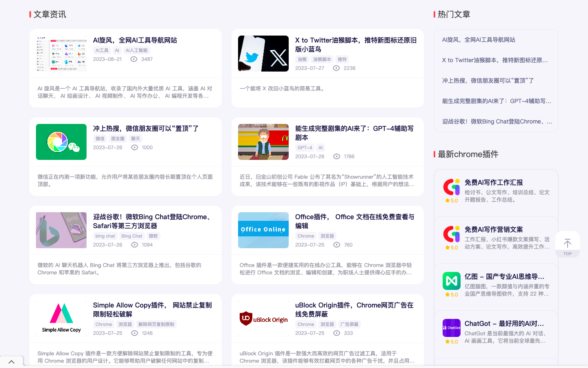This screenshot has width=588, height=368.
Task: Select the 推特 tag
Action: [342, 59]
